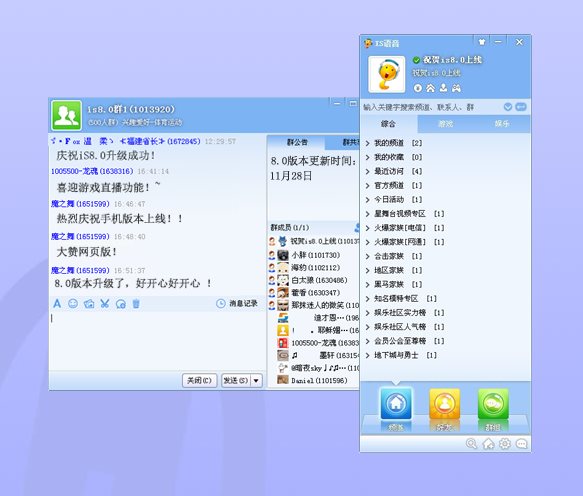Click the send image icon in chat toolbar

89,304
